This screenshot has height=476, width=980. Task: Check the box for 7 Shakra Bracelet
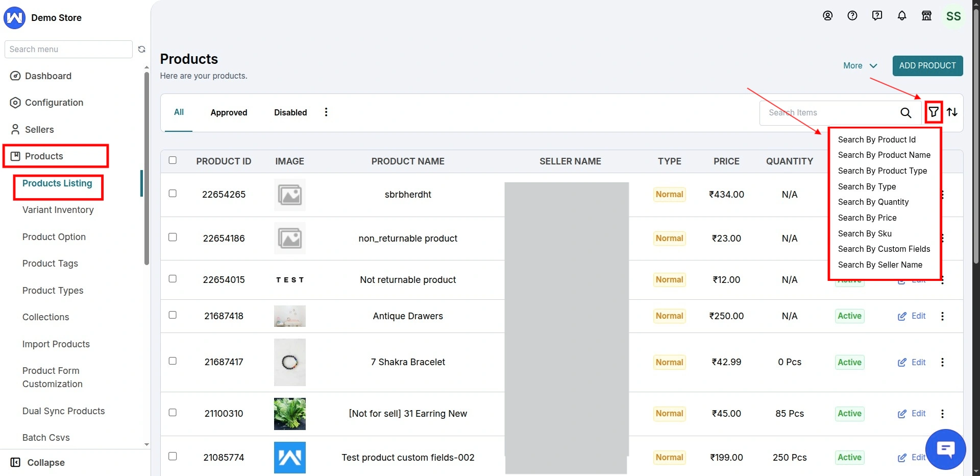point(173,361)
